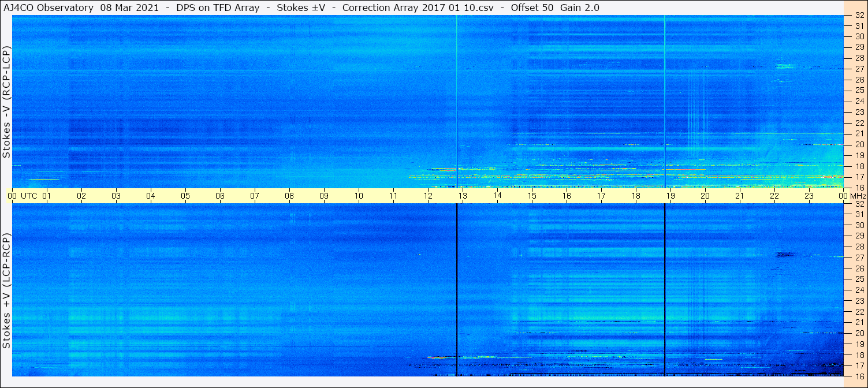This screenshot has height=388, width=868.
Task: Select the 23 hour tick on time axis
Action: click(x=809, y=196)
